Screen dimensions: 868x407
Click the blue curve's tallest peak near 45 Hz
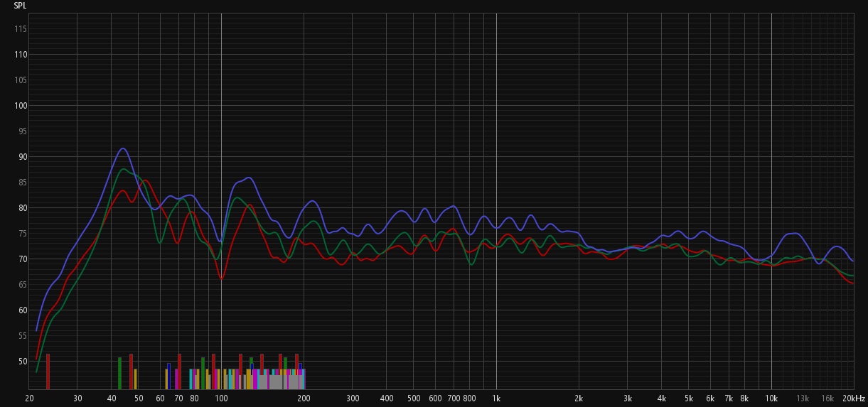(x=123, y=148)
